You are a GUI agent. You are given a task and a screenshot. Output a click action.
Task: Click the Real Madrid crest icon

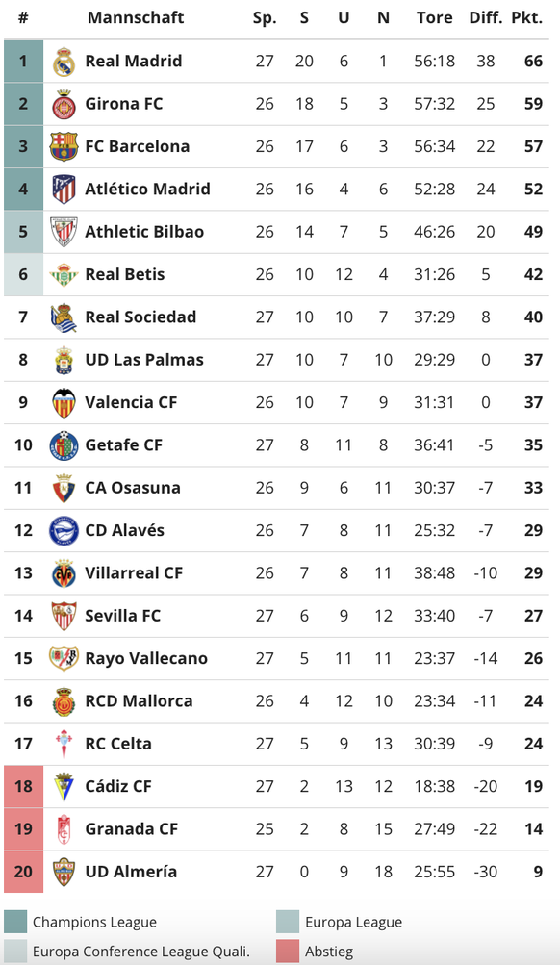click(64, 62)
